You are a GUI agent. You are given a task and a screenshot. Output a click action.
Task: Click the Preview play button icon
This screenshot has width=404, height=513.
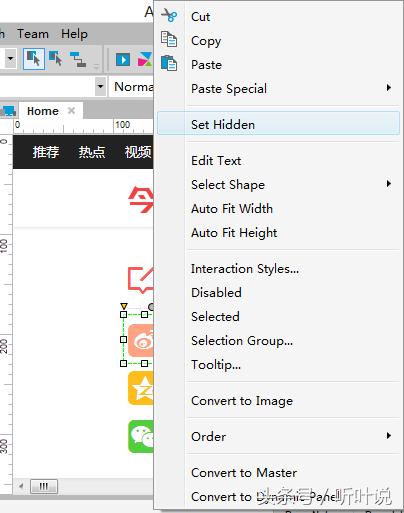(123, 60)
